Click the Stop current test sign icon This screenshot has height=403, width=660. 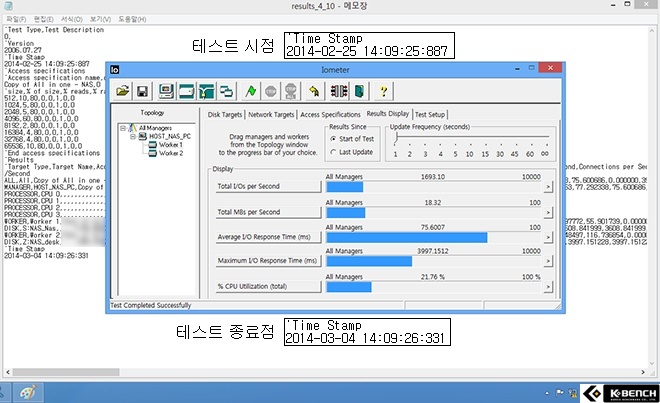(x=271, y=91)
